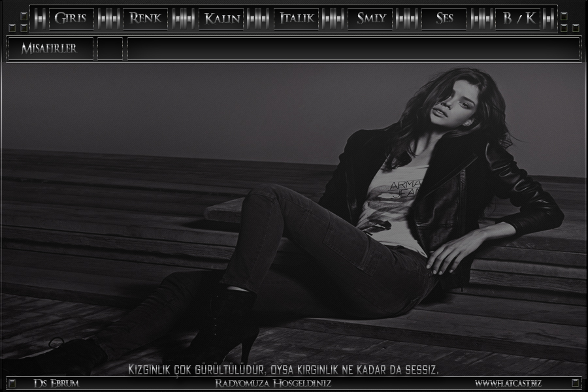Screen dimensions: 588x392
Task: Open the Smly smiley picker
Action: point(370,18)
